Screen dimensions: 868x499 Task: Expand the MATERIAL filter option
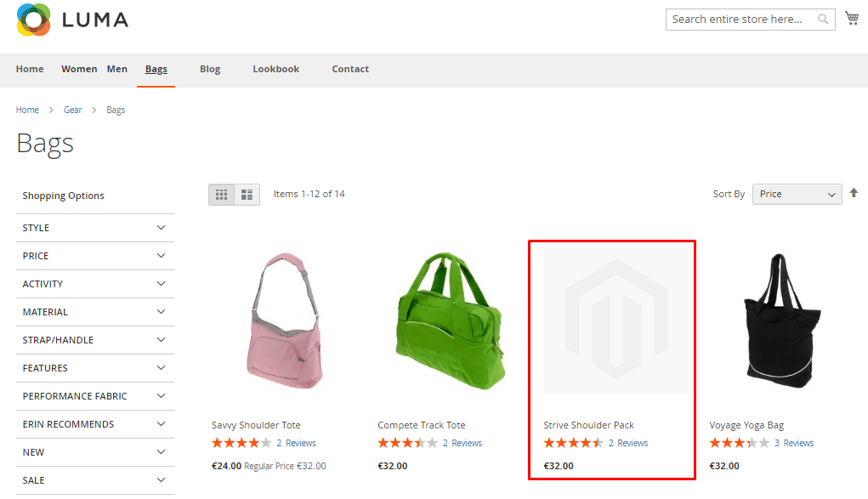point(95,312)
